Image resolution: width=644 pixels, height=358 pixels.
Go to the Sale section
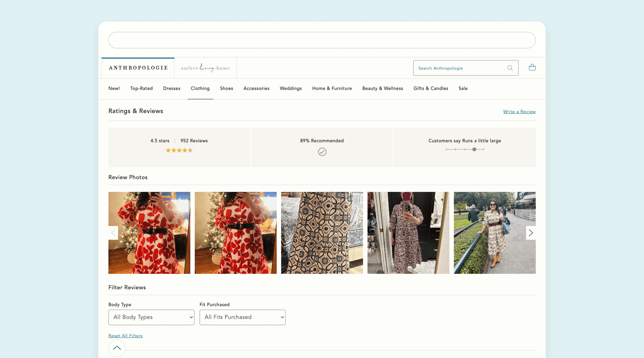coord(463,88)
